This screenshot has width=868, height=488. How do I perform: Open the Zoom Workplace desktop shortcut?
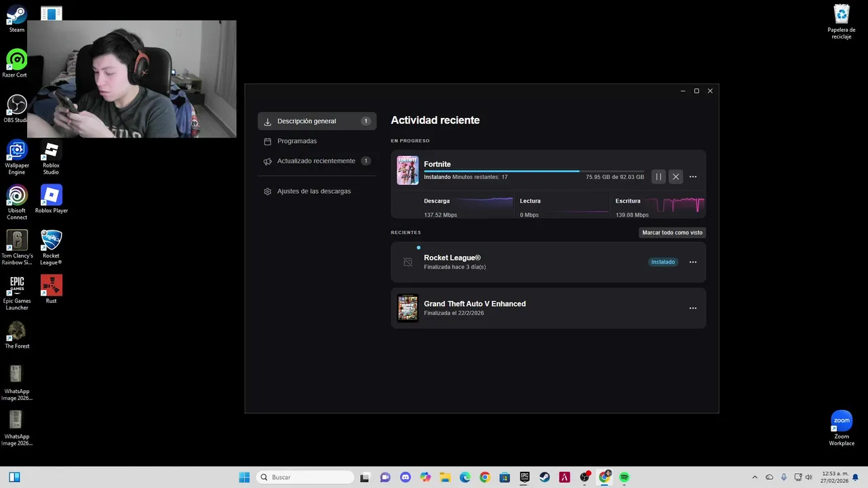[x=842, y=428]
